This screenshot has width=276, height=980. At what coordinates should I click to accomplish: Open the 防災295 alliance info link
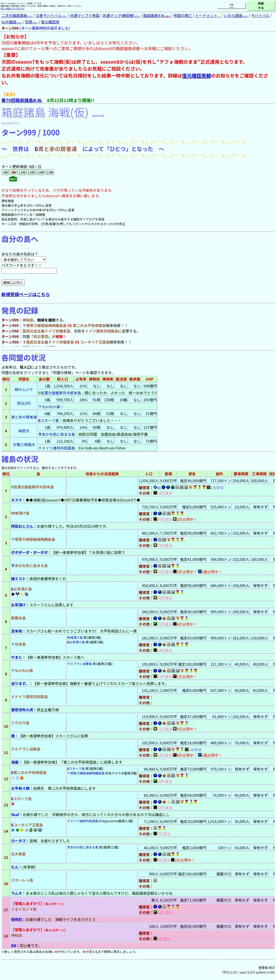(x=24, y=403)
